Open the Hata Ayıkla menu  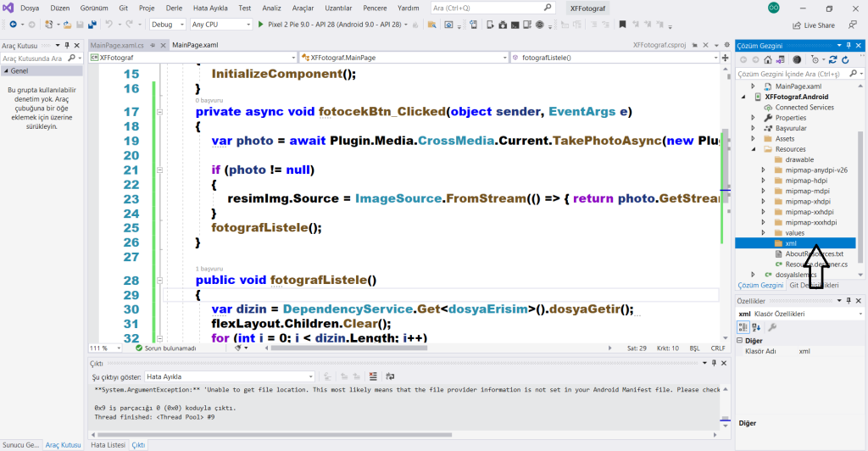tap(210, 8)
